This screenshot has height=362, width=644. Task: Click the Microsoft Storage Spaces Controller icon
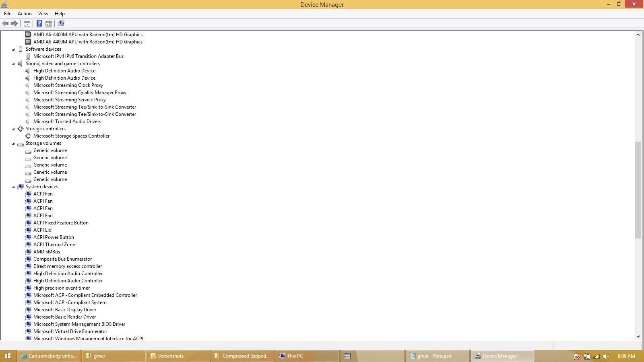(x=28, y=136)
